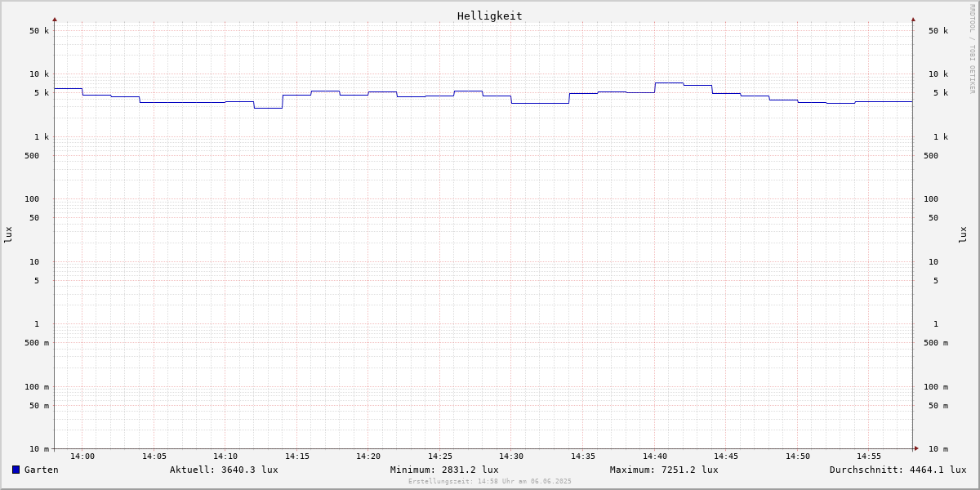Click the 5 k label on left axis

[x=42, y=93]
